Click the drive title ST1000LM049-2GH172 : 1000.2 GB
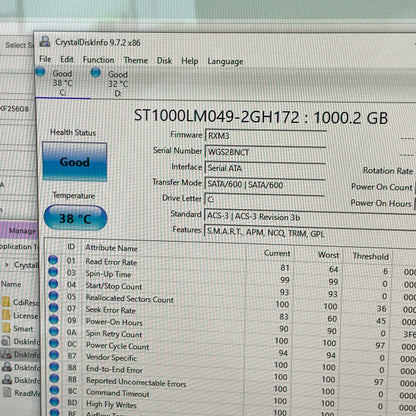 pyautogui.click(x=261, y=117)
